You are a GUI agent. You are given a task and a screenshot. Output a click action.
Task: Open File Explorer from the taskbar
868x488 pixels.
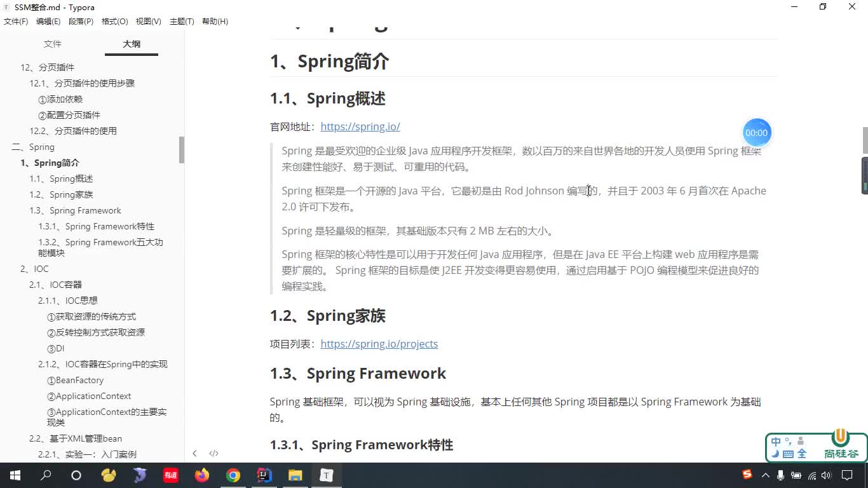click(x=295, y=475)
